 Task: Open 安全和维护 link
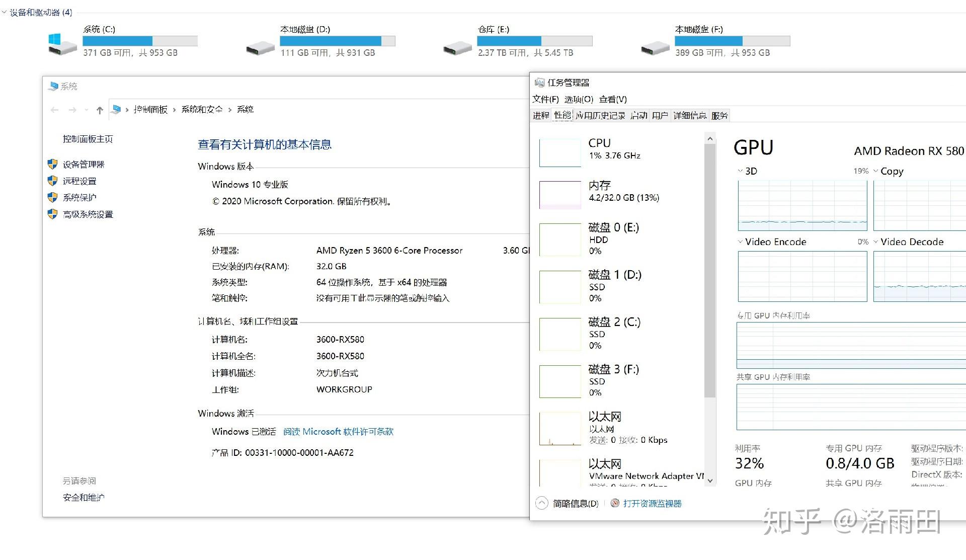pos(84,498)
